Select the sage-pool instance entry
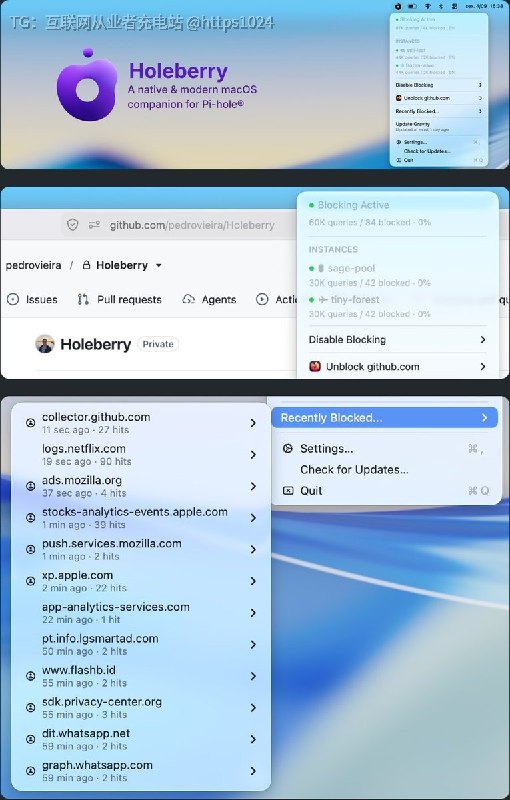This screenshot has height=800, width=510. point(398,275)
